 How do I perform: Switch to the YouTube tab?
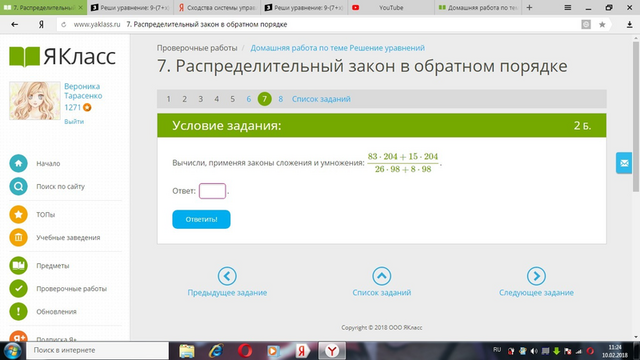point(391,7)
